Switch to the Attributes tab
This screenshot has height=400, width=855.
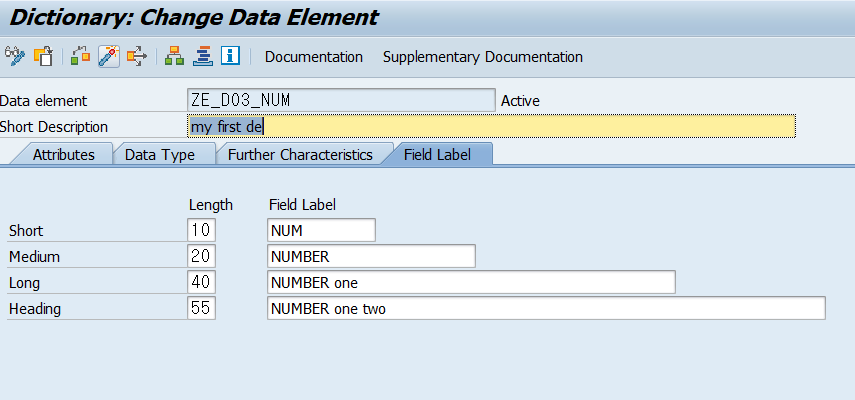click(x=63, y=154)
